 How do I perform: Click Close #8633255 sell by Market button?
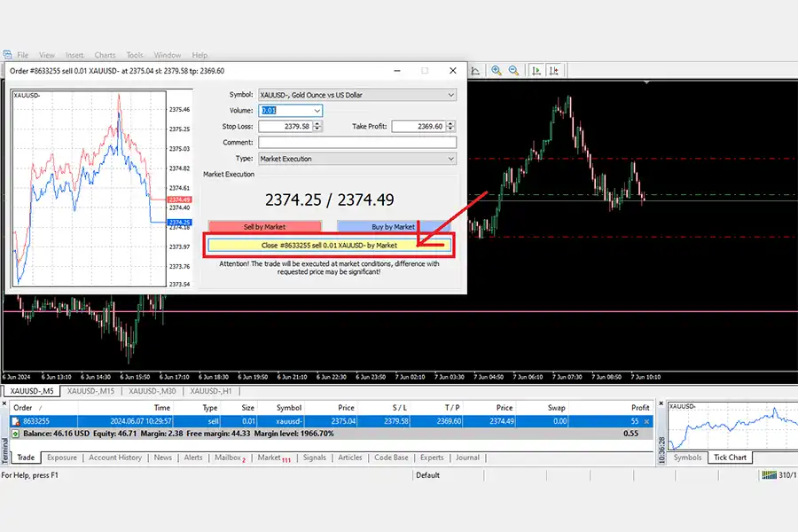329,246
